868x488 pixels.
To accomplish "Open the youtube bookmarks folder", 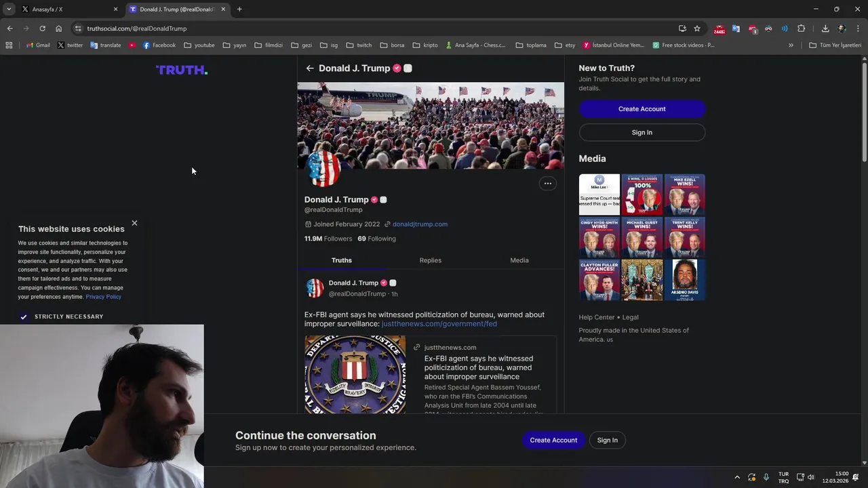I will coord(199,45).
